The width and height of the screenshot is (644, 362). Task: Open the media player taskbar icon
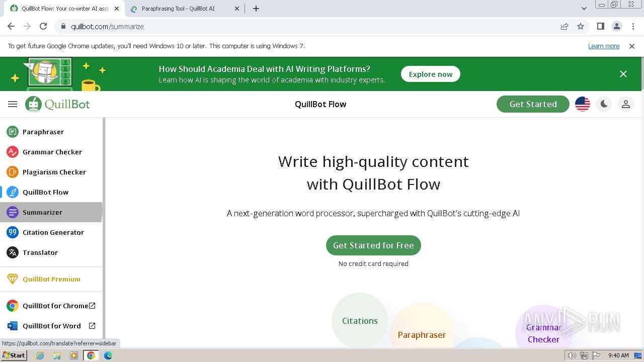[74, 355]
